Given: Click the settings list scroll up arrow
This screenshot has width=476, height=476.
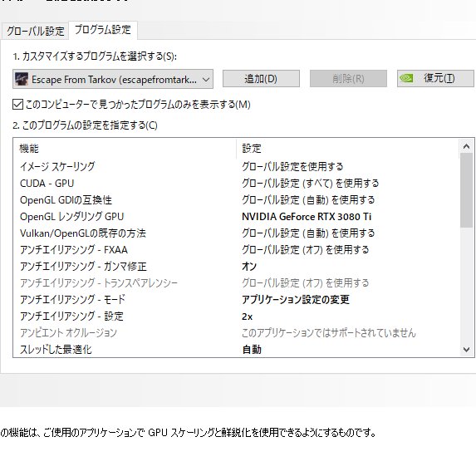Looking at the screenshot, I should pos(467,147).
